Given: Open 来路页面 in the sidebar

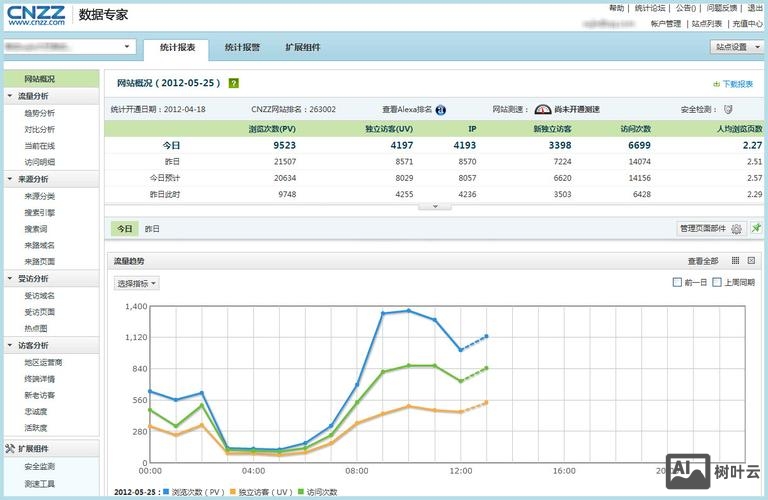Looking at the screenshot, I should pyautogui.click(x=40, y=262).
